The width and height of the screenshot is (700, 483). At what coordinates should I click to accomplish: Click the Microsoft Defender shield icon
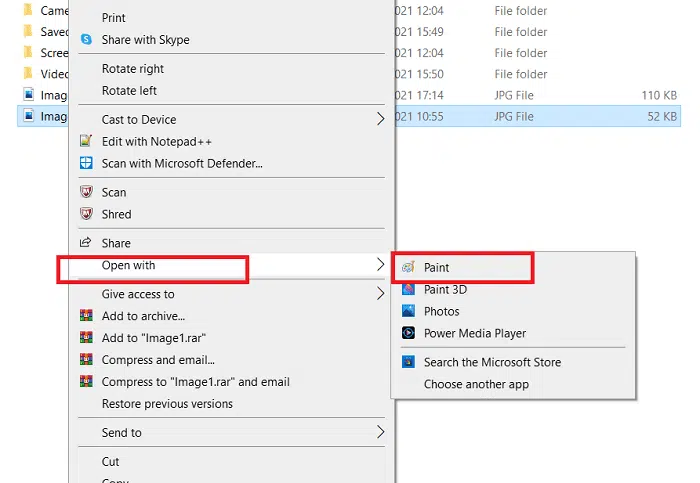tap(86, 163)
